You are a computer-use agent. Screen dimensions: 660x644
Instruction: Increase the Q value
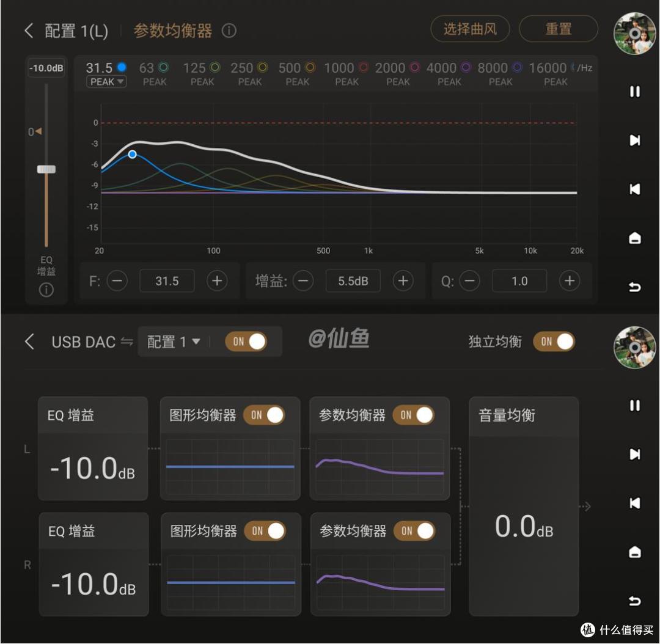click(x=570, y=280)
